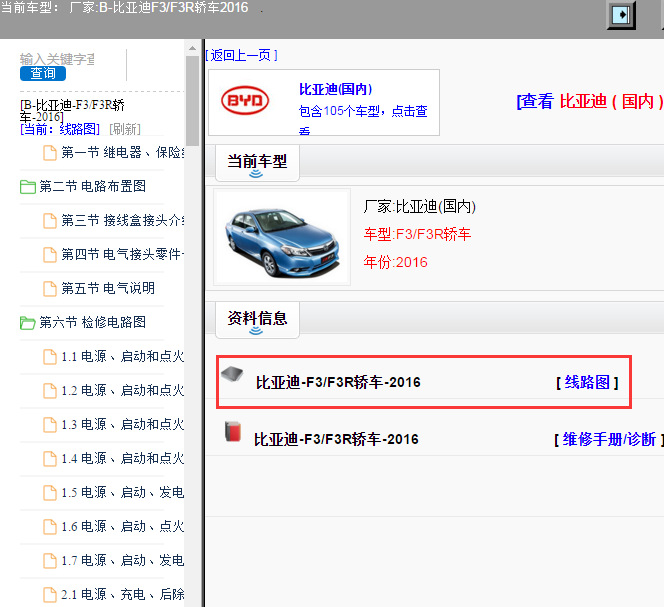Click 比亚迪-F3/F3R轿车-2016 title in 维修手册 row
This screenshot has width=664, height=607.
coord(336,440)
